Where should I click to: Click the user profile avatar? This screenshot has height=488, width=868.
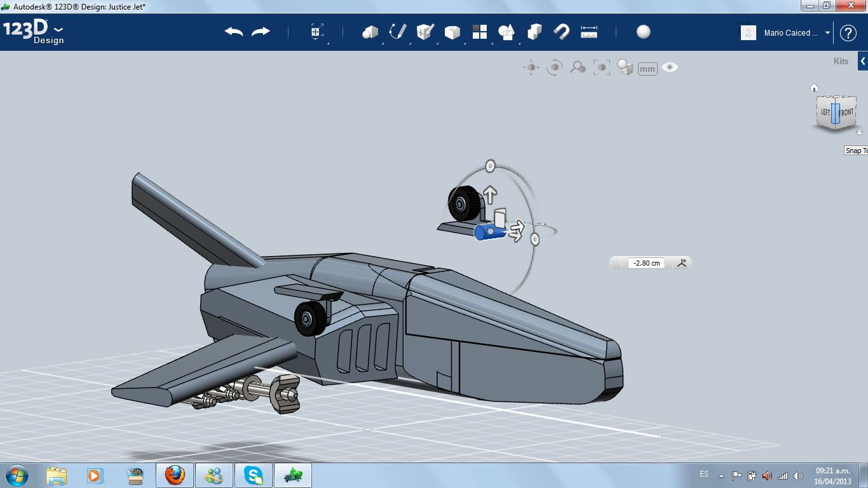coord(749,32)
